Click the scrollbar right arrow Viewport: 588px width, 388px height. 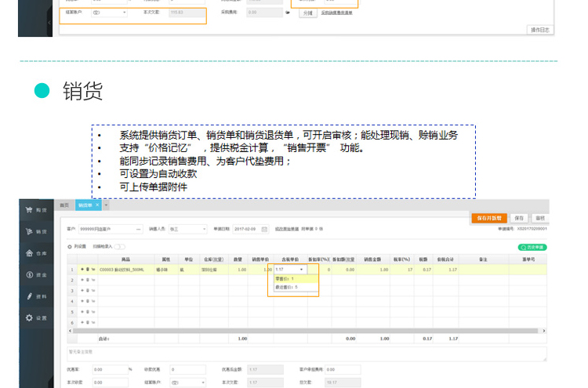pos(544,331)
